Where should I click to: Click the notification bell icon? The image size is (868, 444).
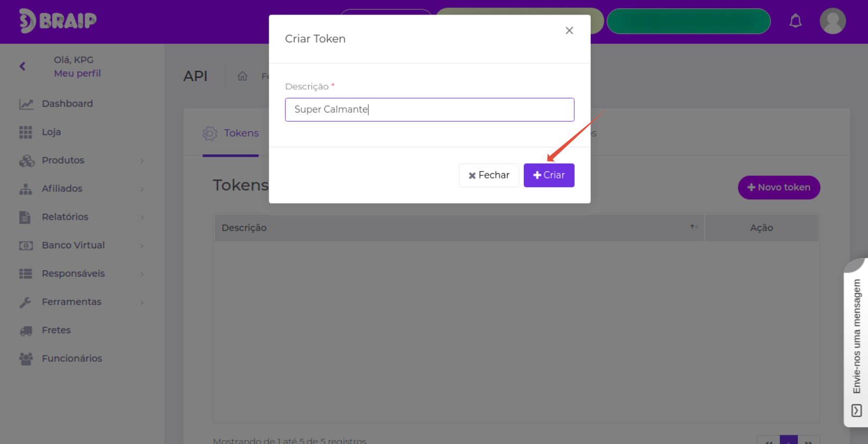[x=796, y=21]
